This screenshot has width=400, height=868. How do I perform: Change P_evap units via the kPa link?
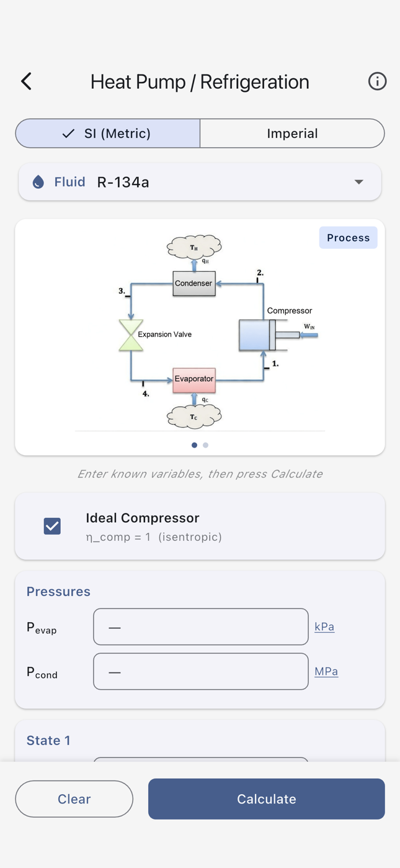[x=324, y=626]
